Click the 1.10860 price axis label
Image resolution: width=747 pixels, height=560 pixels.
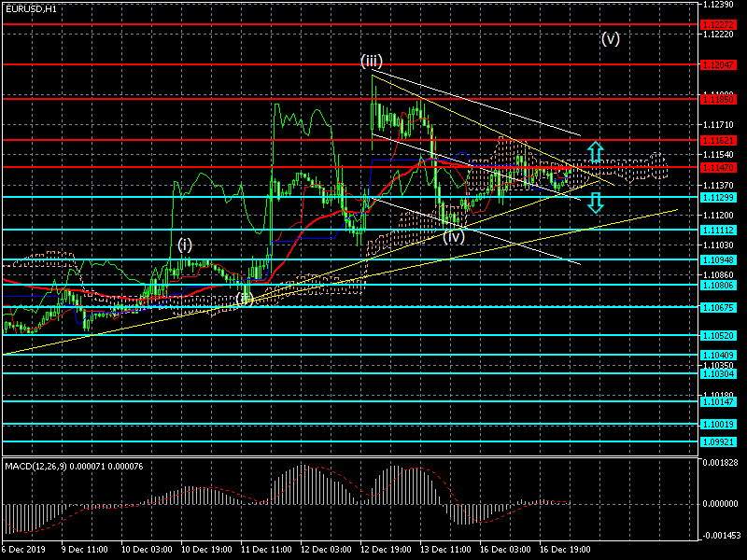[718, 275]
